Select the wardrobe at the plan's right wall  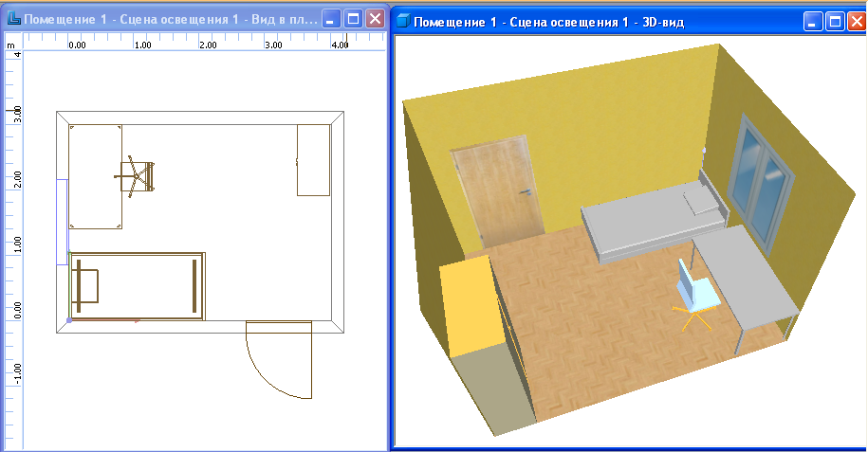click(313, 160)
